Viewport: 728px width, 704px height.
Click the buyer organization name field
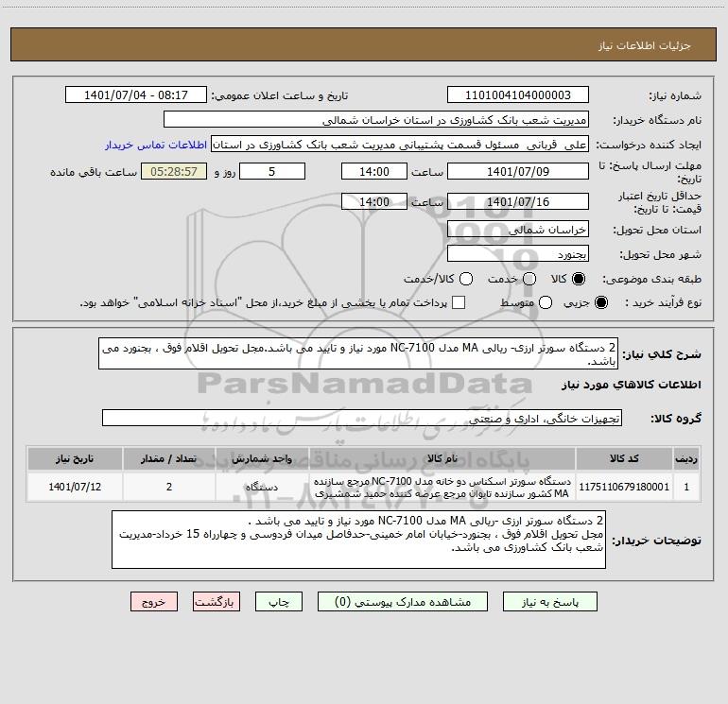coord(376,120)
